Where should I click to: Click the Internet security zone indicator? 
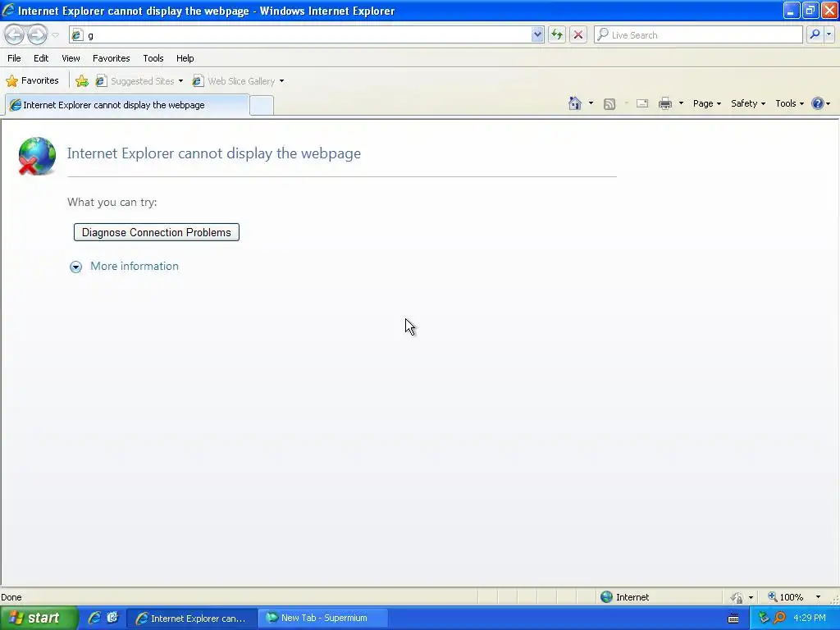point(624,597)
